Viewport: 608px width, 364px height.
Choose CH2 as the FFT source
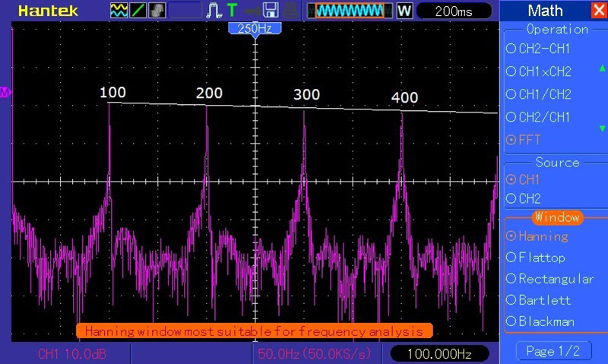tap(523, 198)
